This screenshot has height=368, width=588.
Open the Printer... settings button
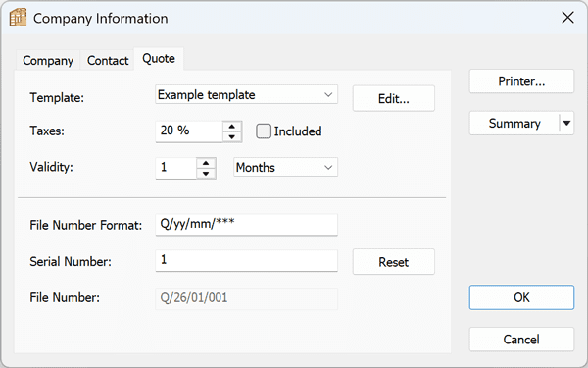pos(521,81)
